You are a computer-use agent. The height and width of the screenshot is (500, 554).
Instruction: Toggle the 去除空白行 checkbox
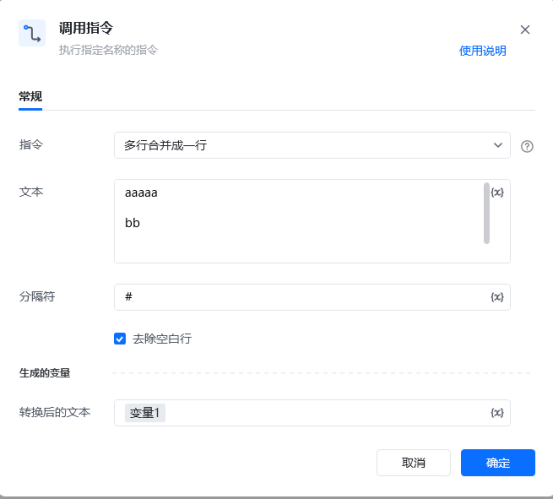[120, 339]
